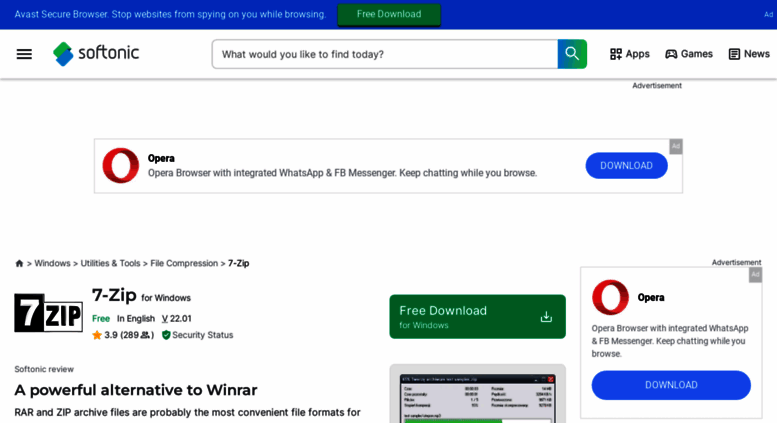777x423 pixels.
Task: Click the Games controller icon
Action: point(671,54)
